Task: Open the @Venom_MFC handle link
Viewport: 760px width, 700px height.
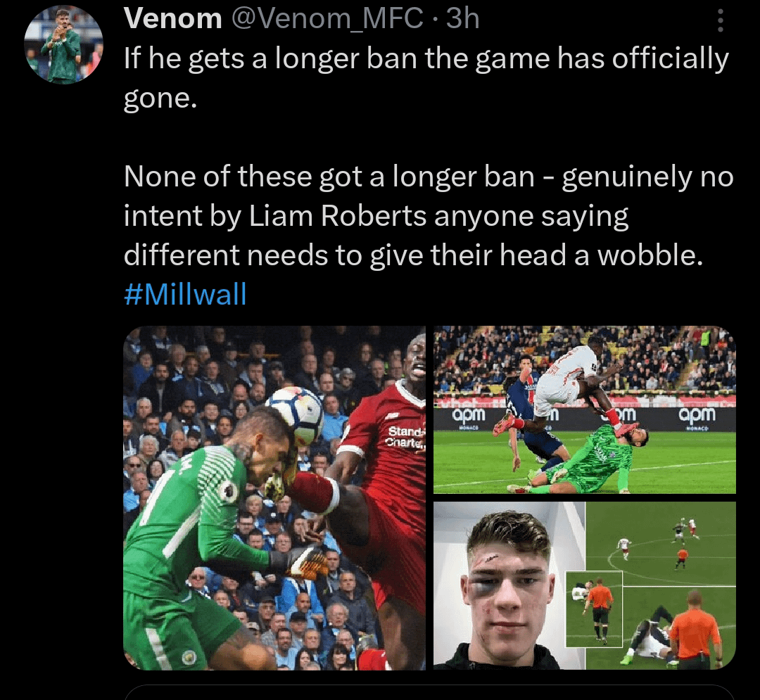Action: [x=327, y=19]
